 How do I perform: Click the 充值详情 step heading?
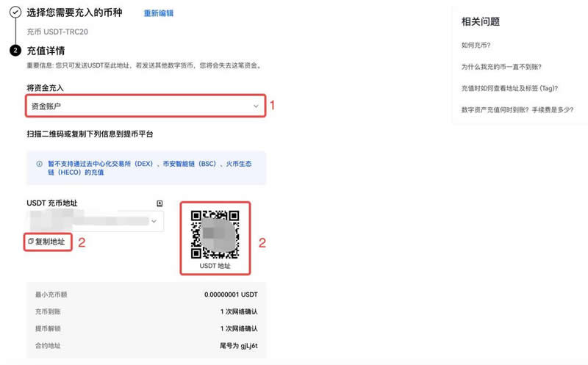tap(46, 51)
